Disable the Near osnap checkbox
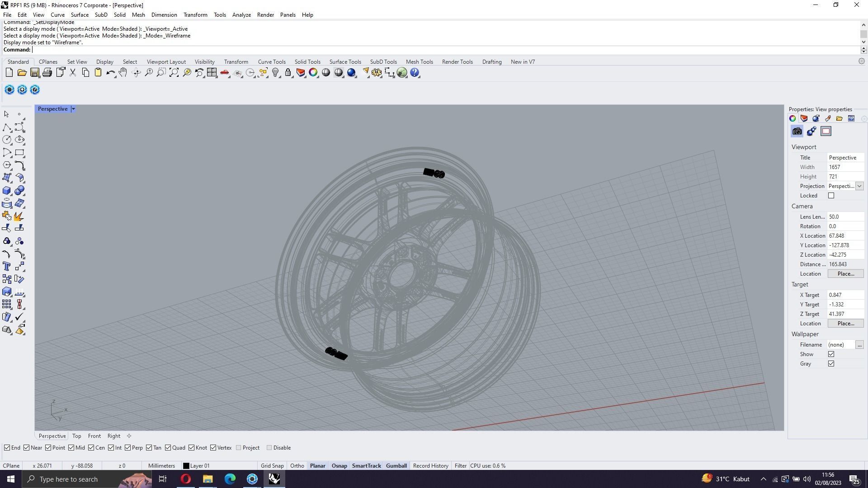Viewport: 868px width, 488px height. [x=27, y=448]
